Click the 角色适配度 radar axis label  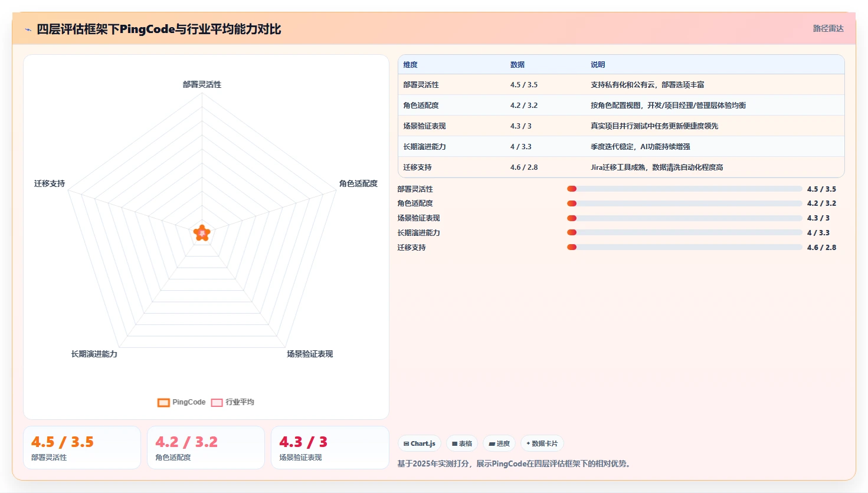click(358, 184)
